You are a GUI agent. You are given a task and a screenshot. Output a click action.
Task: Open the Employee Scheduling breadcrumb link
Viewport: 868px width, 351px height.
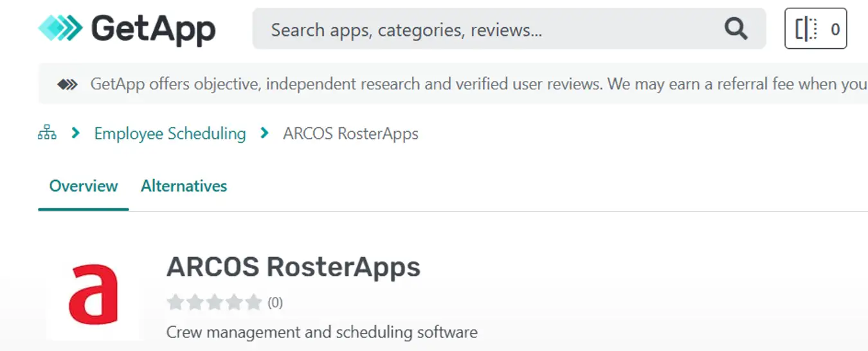[170, 134]
